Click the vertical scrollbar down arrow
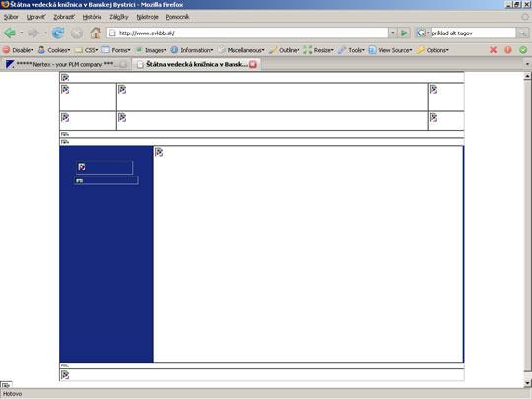 pos(527,383)
